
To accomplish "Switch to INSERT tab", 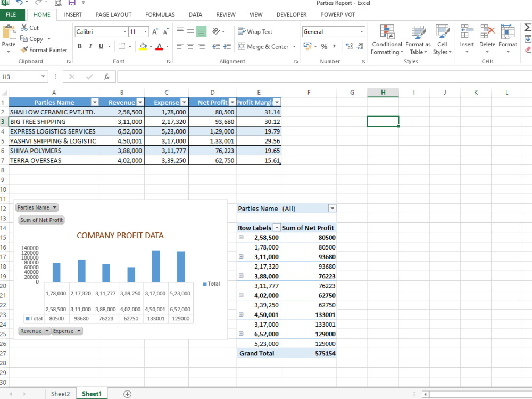I will [73, 14].
